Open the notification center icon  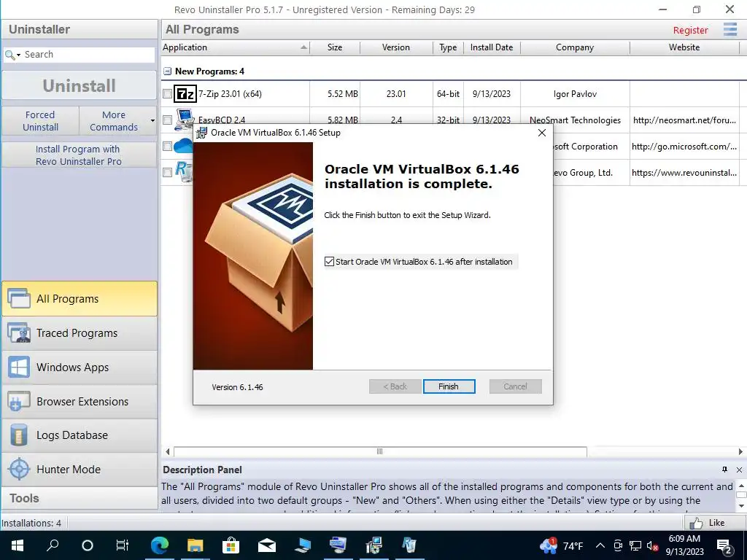click(724, 545)
